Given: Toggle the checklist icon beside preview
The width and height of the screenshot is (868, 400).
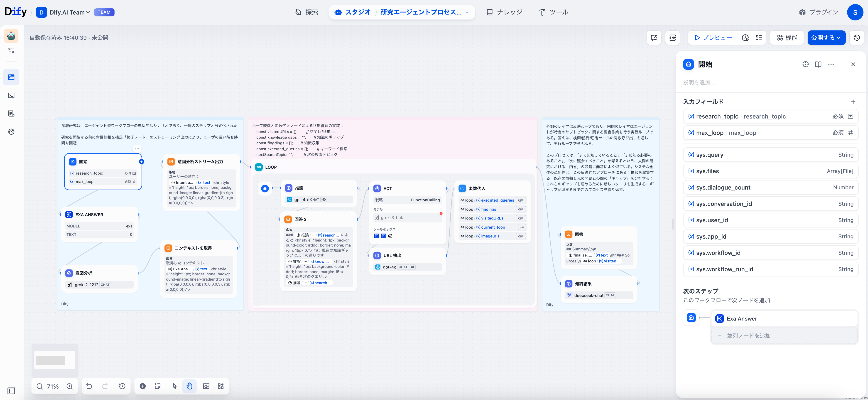Looking at the screenshot, I should [x=759, y=38].
